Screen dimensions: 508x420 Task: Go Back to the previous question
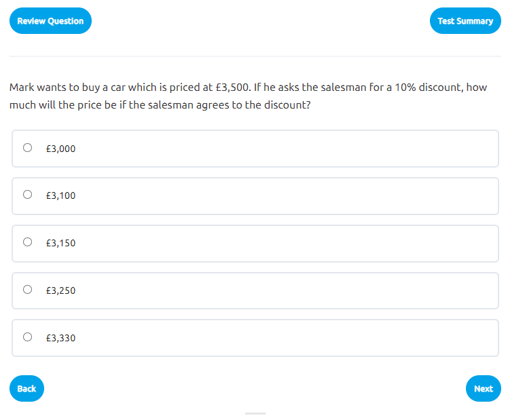coord(26,389)
